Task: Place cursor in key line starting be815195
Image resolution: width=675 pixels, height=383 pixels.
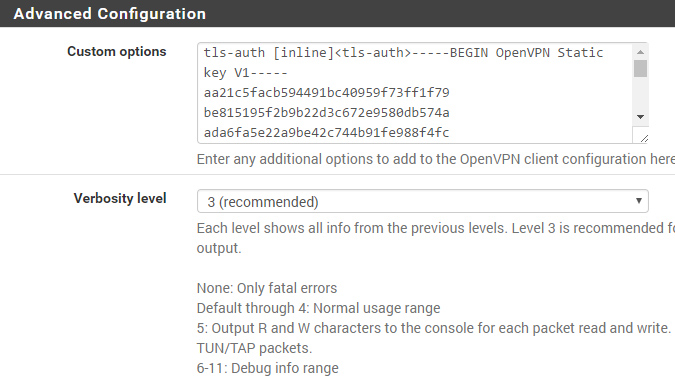Action: click(x=326, y=113)
